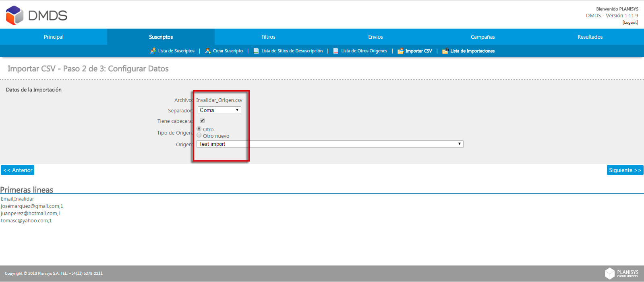Open the Separador dropdown showing Coma
This screenshot has width=644, height=282.
pyautogui.click(x=219, y=110)
